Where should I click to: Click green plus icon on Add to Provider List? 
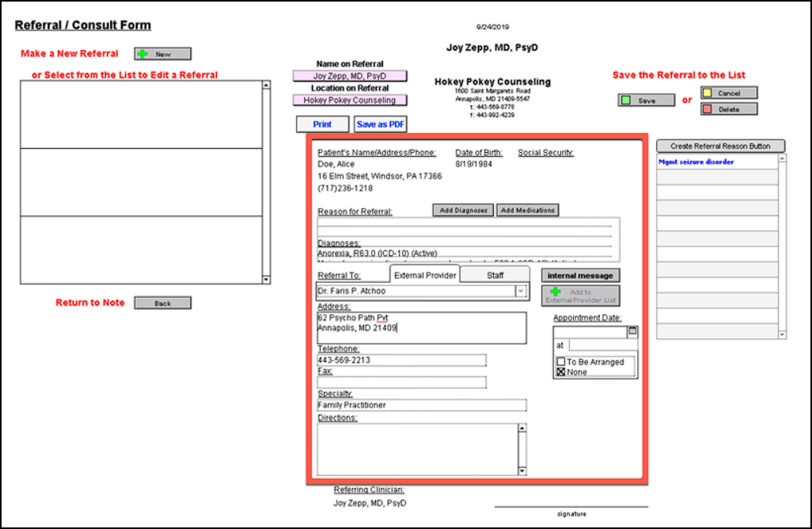556,291
